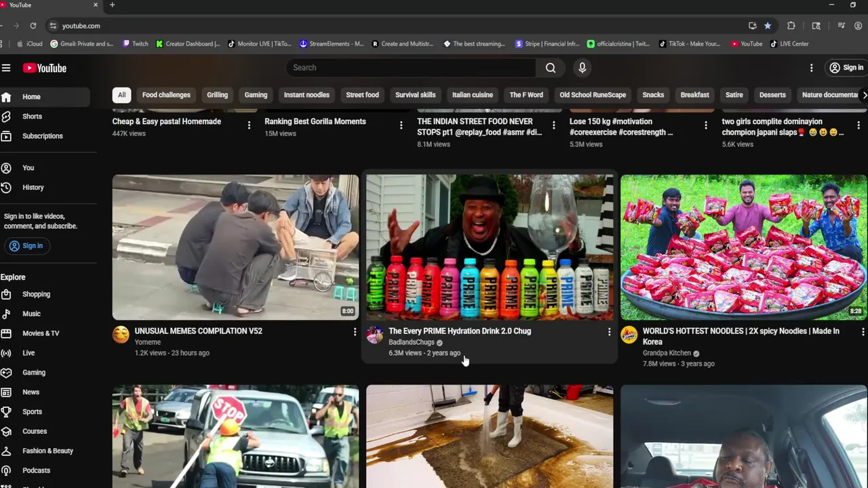Open options for Lose 150 kg video
The image size is (868, 488).
[706, 125]
